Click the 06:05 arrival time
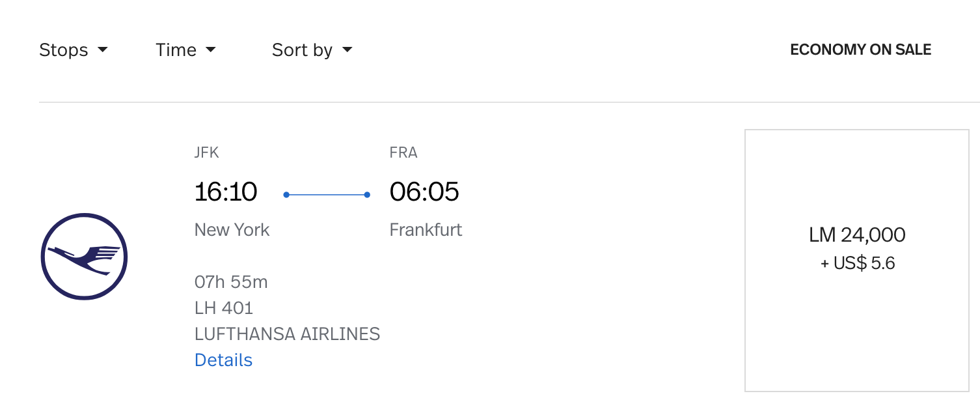Viewport: 980px width, 413px height. (424, 192)
